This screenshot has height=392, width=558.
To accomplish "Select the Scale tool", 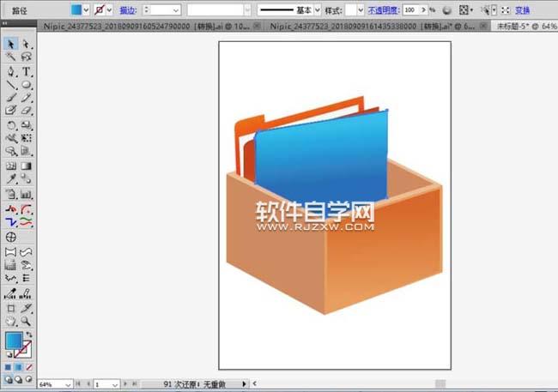I will pos(26,125).
